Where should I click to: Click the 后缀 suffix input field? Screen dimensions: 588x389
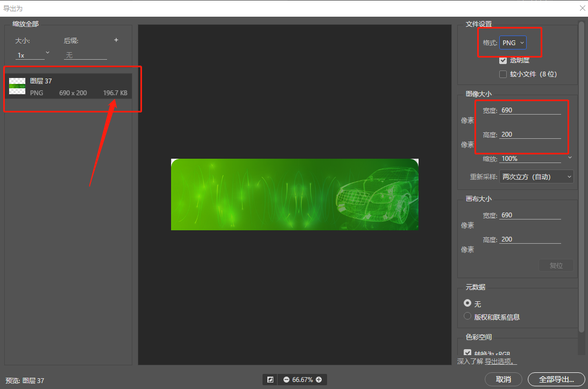pyautogui.click(x=86, y=55)
